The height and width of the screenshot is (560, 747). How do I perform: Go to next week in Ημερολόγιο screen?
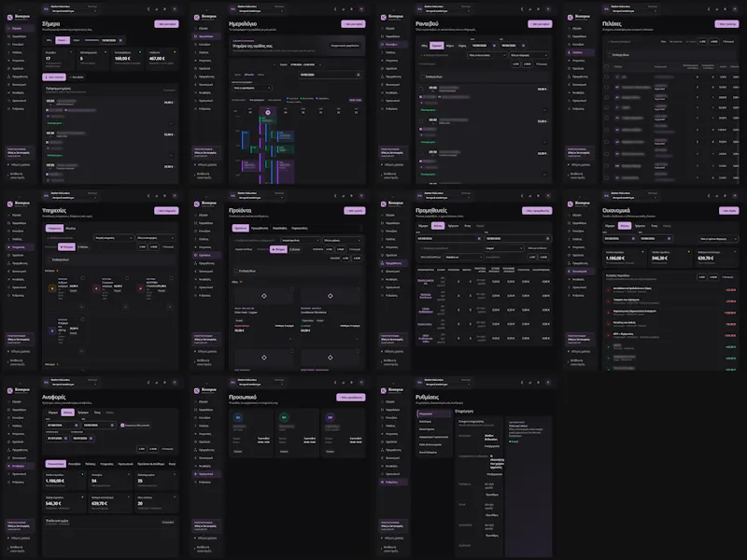click(320, 64)
